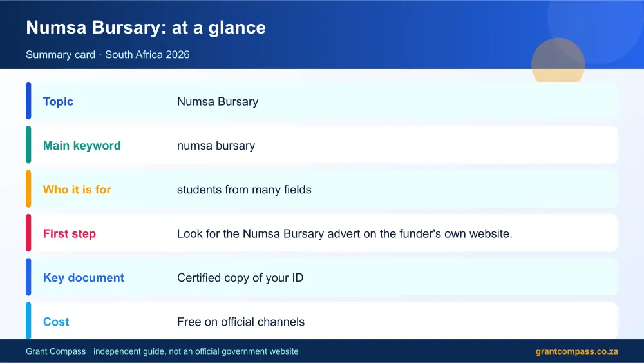Open the grantcompass.co.za link
Image resolution: width=644 pixels, height=363 pixels.
[576, 351]
